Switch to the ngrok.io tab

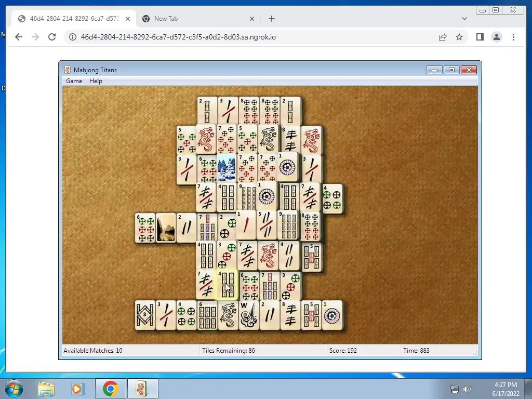click(x=74, y=19)
